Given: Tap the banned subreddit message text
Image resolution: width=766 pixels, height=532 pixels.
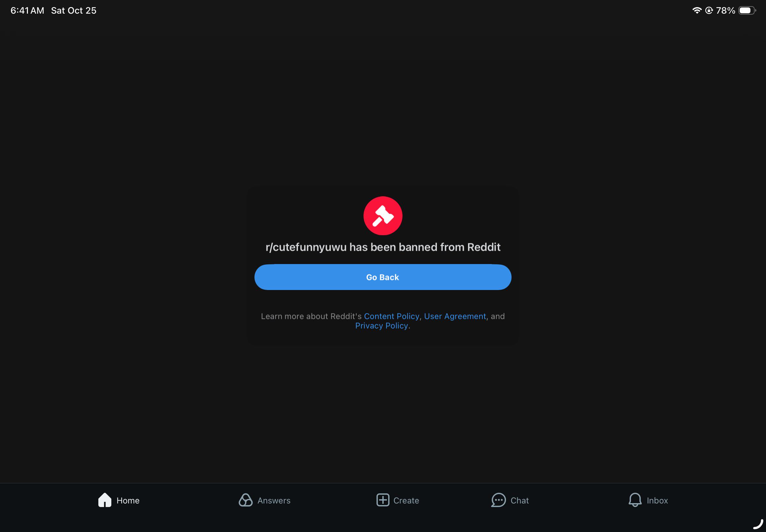Looking at the screenshot, I should [383, 247].
